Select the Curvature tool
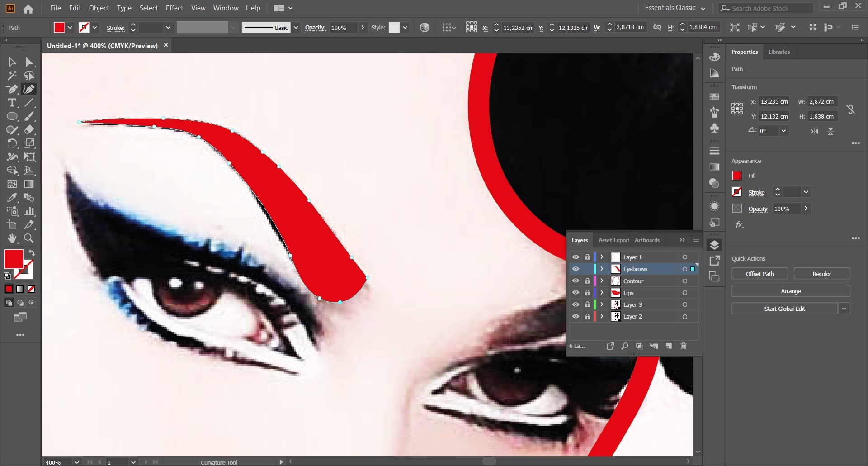This screenshot has height=466, width=868. pos(29,89)
